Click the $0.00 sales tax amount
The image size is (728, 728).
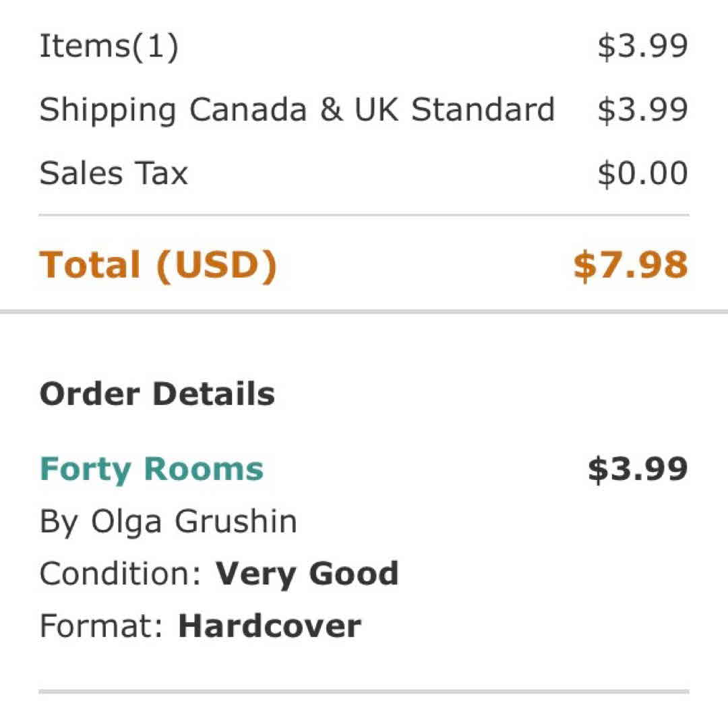[642, 173]
